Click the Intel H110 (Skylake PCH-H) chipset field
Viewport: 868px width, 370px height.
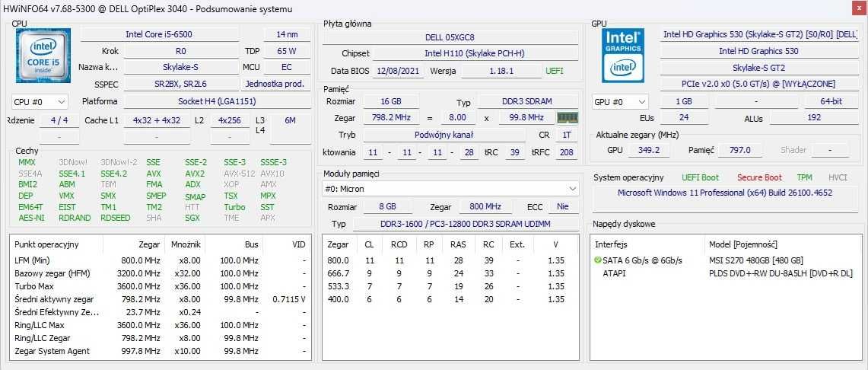[x=475, y=54]
